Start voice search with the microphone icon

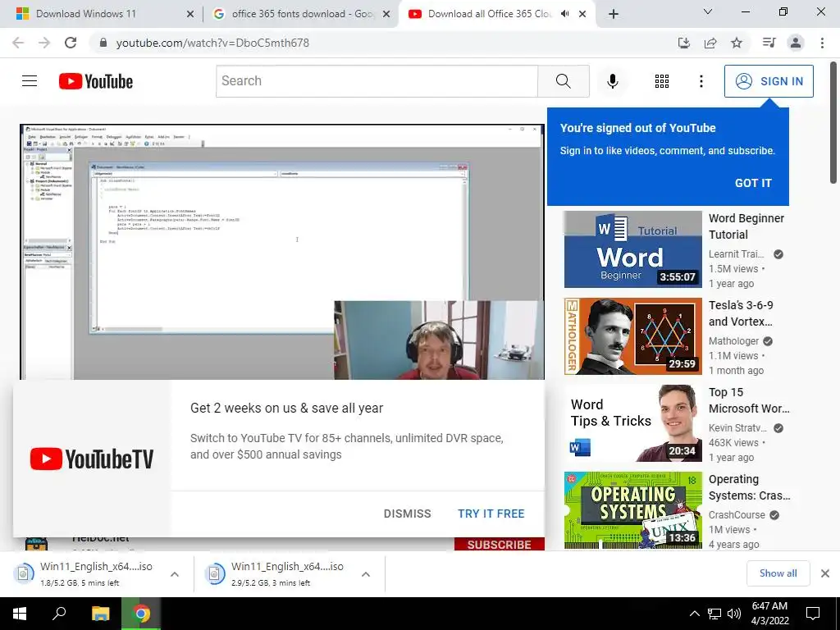tap(612, 81)
